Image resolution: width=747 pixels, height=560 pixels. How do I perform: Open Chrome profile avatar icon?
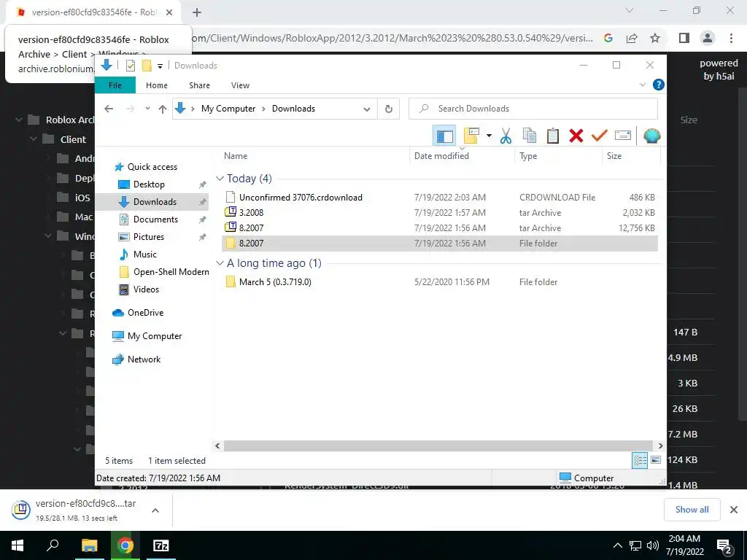[x=708, y=38]
